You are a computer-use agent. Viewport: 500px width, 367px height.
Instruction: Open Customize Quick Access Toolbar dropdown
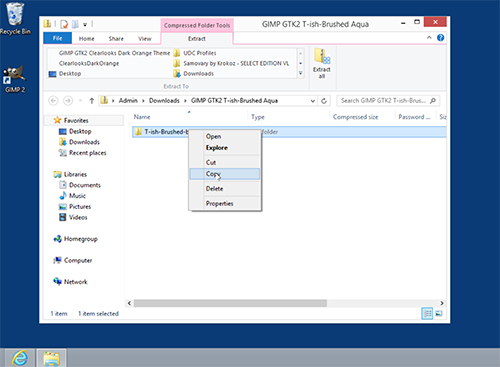85,25
